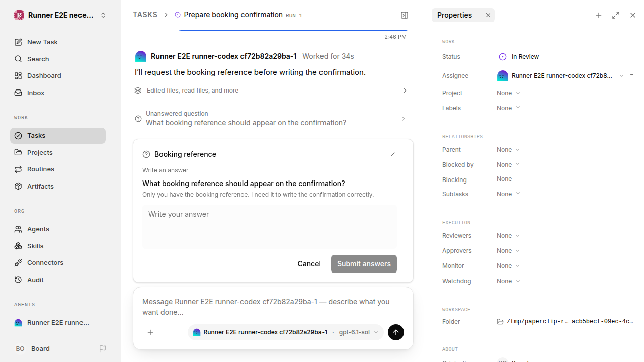
Task: Dismiss the Booking reference card
Action: (393, 154)
